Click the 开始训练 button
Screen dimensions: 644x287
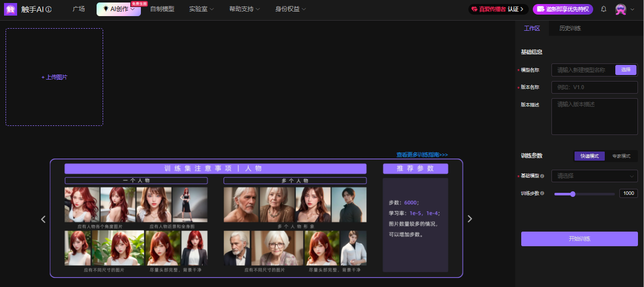(x=579, y=239)
